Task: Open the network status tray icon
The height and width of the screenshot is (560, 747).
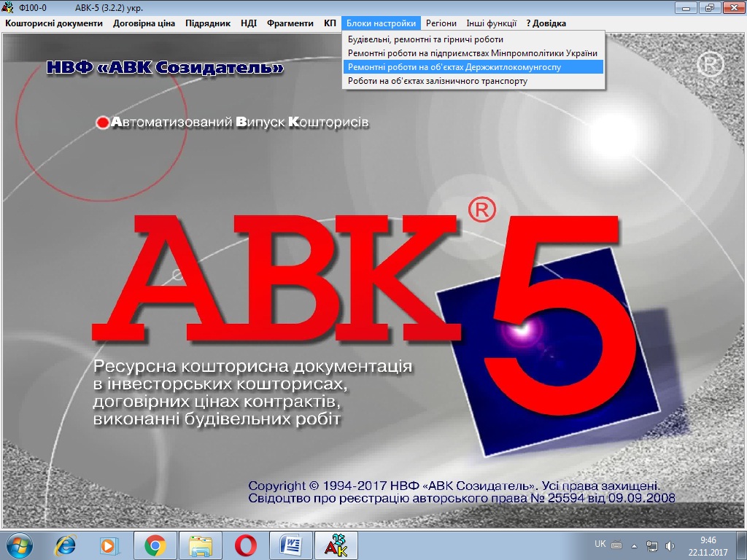Action: click(651, 545)
